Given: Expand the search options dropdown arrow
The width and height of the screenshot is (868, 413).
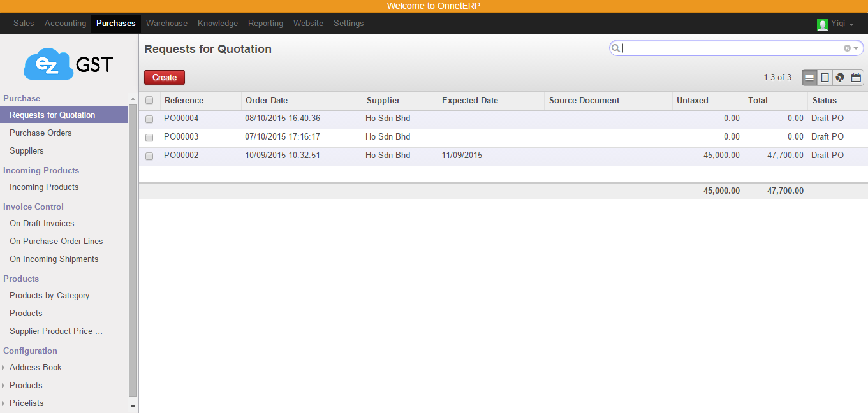Looking at the screenshot, I should point(855,48).
